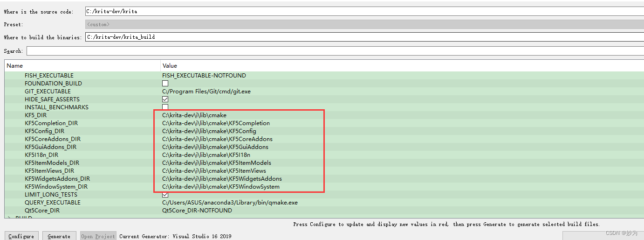644x240 pixels.
Task: Select the KF5WidgetsAddons_DIR entry name
Action: (x=57, y=179)
